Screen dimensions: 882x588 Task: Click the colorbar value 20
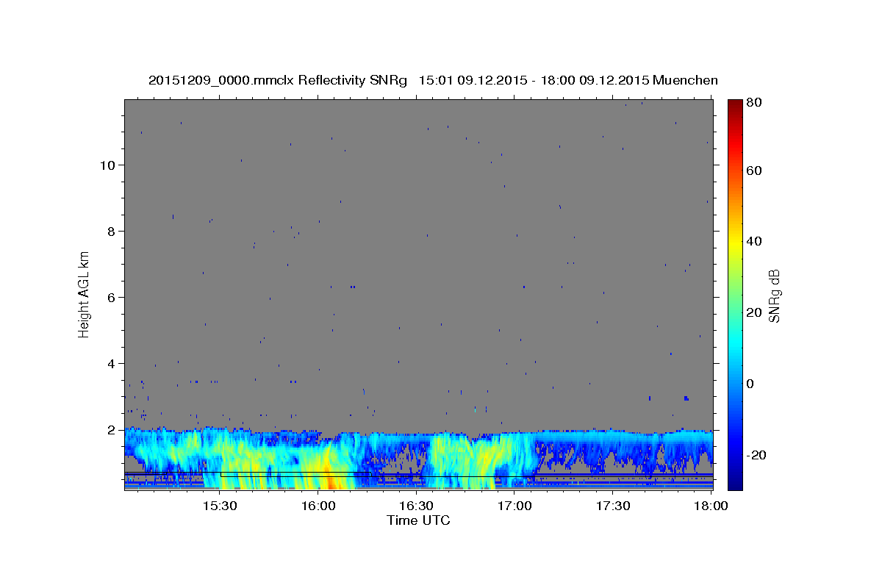[x=754, y=312]
